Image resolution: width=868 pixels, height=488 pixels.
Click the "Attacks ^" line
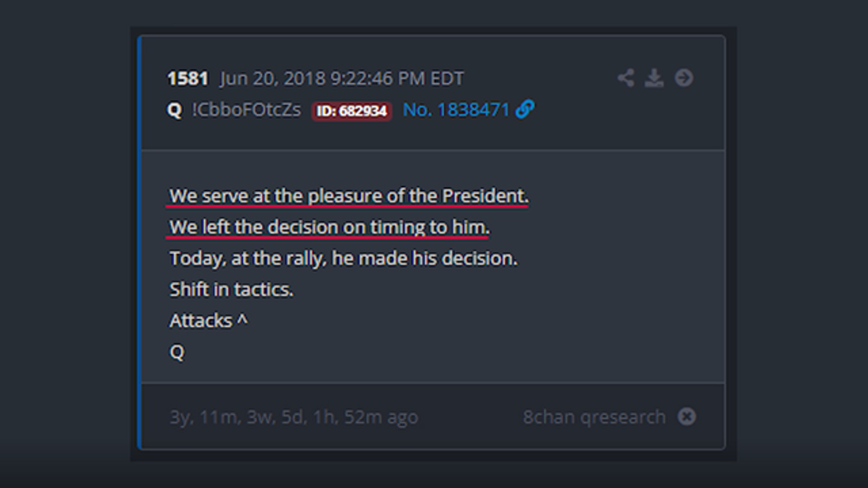click(x=208, y=321)
